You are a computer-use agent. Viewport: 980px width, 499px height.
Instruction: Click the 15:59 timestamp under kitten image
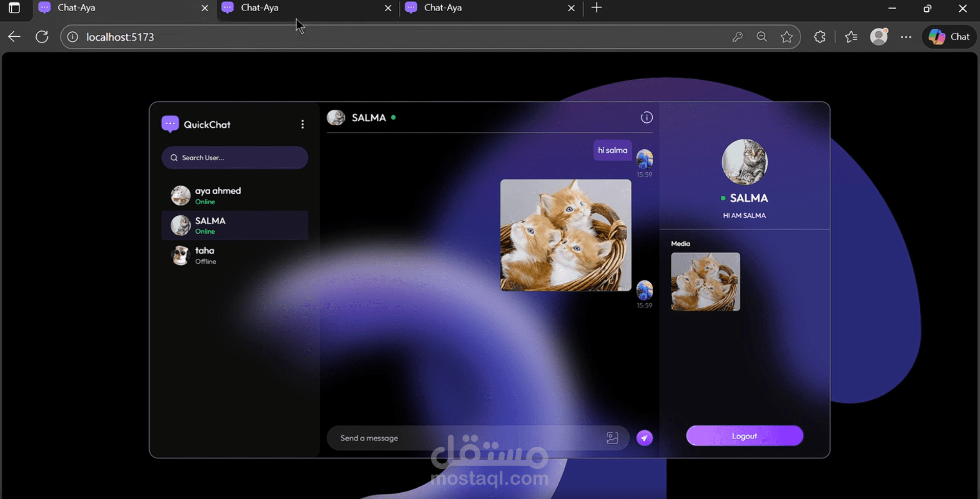coord(645,305)
